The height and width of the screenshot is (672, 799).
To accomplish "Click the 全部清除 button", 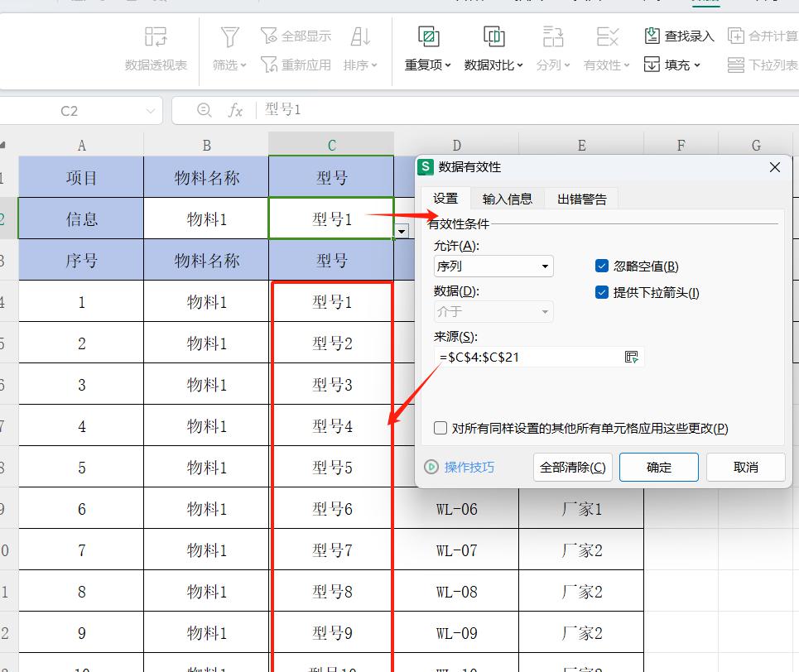I will pos(573,468).
